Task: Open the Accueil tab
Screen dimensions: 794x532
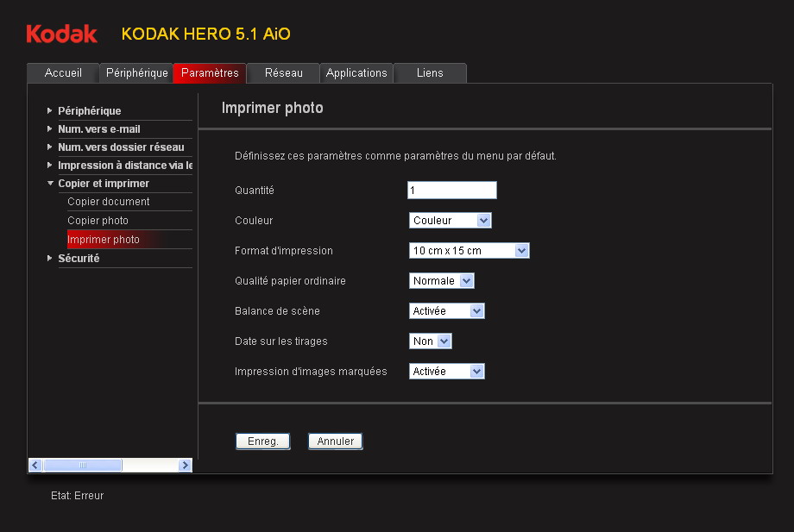Action: [x=63, y=73]
